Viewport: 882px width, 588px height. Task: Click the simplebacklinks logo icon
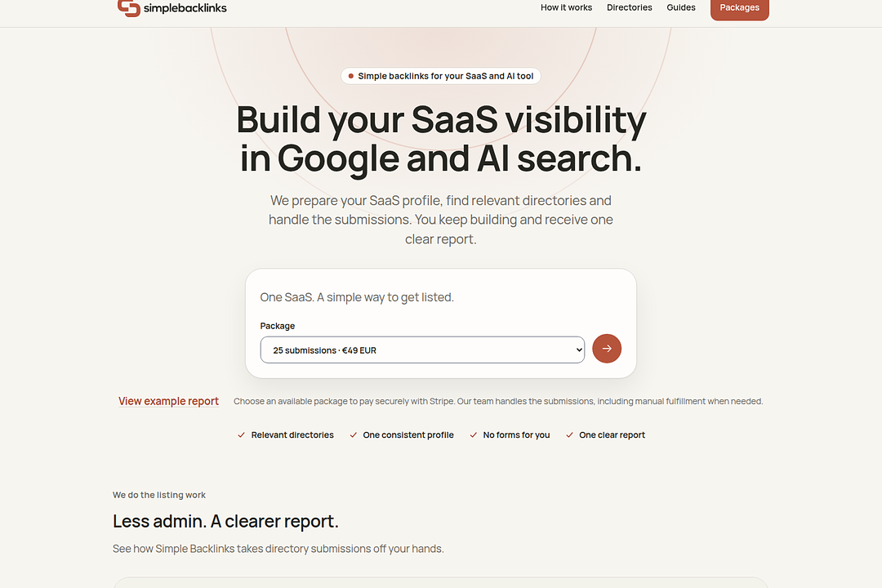tap(129, 8)
